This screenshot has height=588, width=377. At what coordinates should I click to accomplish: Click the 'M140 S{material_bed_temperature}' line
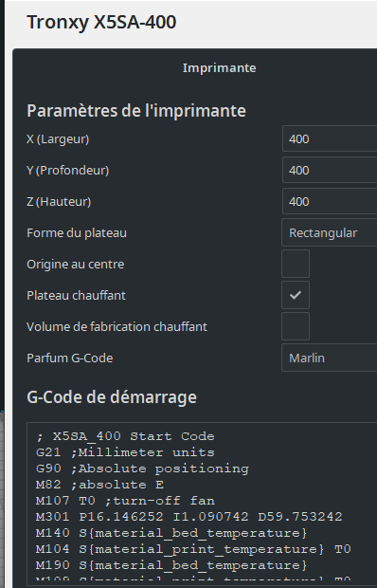coord(171,533)
